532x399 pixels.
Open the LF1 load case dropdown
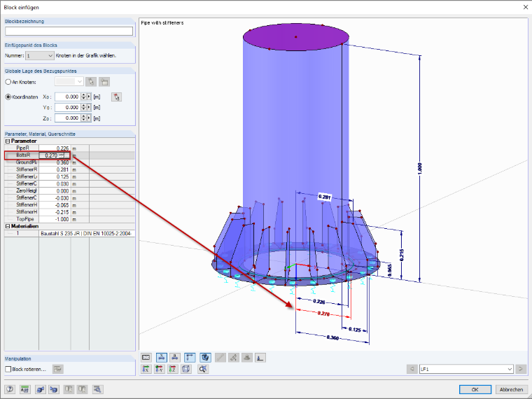466,369
